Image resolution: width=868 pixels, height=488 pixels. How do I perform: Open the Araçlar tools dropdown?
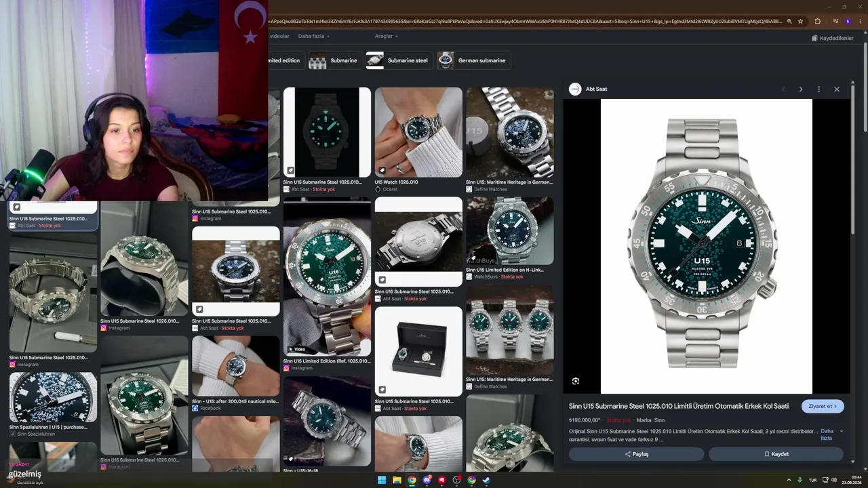[x=387, y=36]
